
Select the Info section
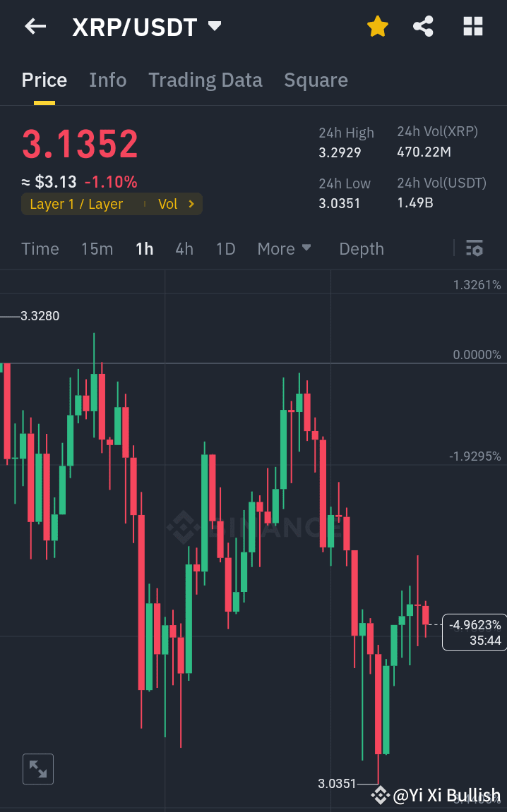coord(107,80)
